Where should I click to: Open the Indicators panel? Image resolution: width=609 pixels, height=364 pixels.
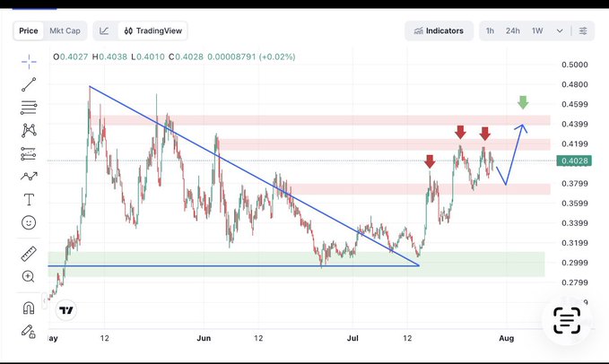pos(439,30)
